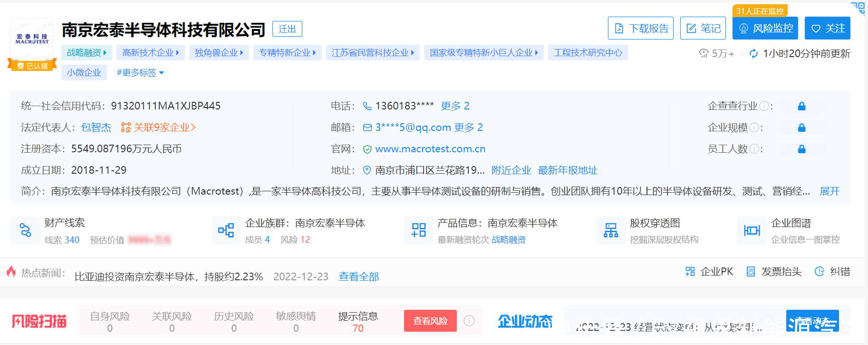Expand company intro with 展开
Viewport: 868px width, 345px height.
829,191
